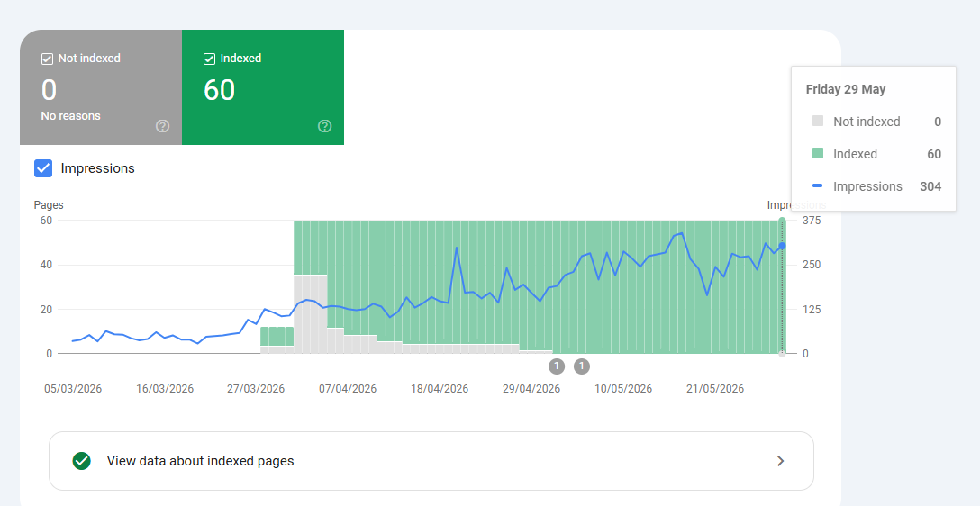Click the 18/04/2026 date label
Screen dimensions: 980x506
(440, 389)
